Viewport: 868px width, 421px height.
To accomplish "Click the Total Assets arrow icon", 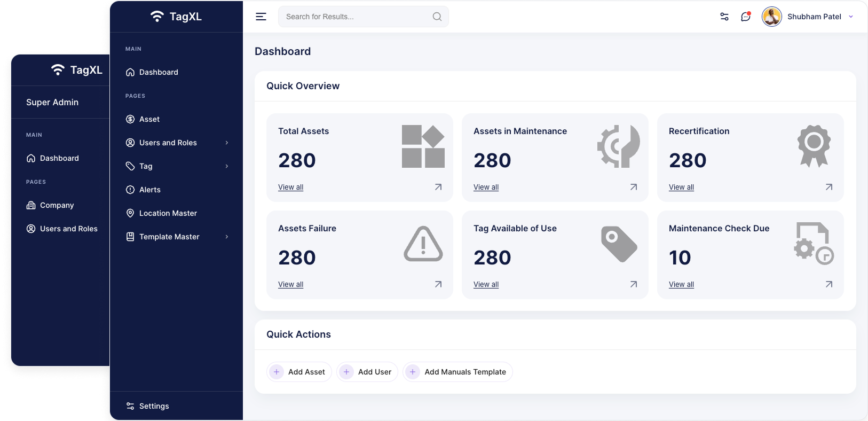I will pyautogui.click(x=438, y=187).
